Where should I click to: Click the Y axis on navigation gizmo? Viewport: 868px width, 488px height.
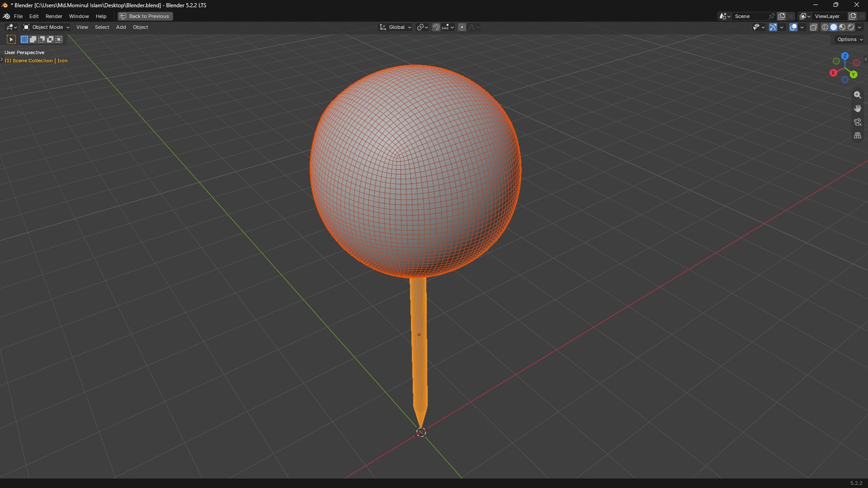(854, 75)
